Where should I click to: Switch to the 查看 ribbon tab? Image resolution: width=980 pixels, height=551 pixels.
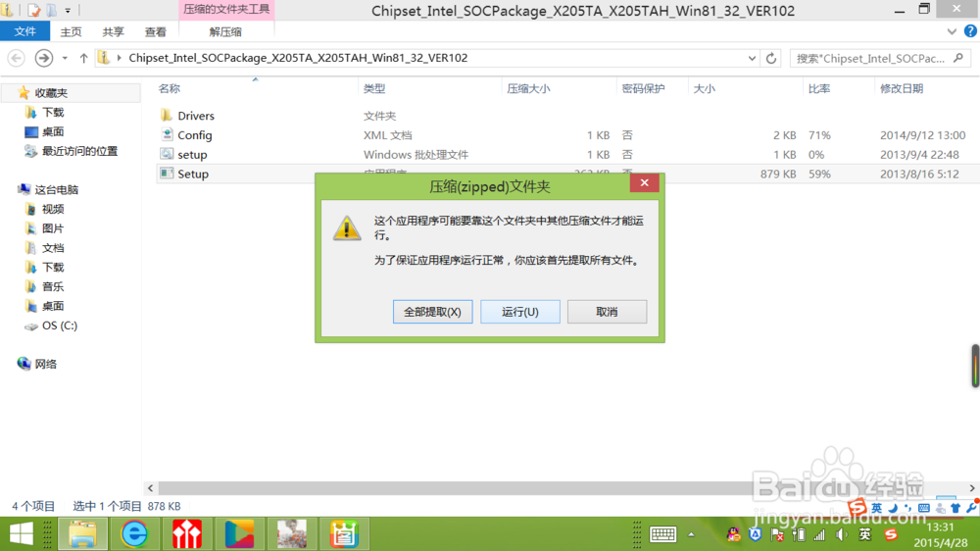pyautogui.click(x=156, y=32)
